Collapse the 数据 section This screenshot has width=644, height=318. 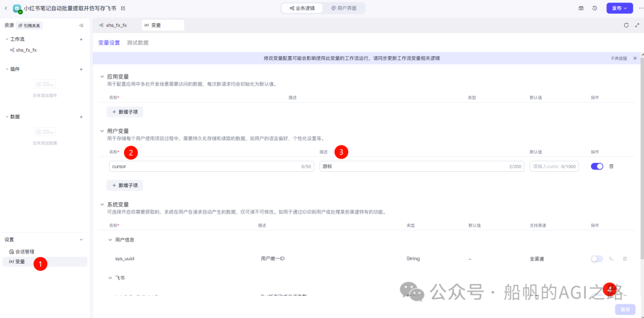[7, 117]
